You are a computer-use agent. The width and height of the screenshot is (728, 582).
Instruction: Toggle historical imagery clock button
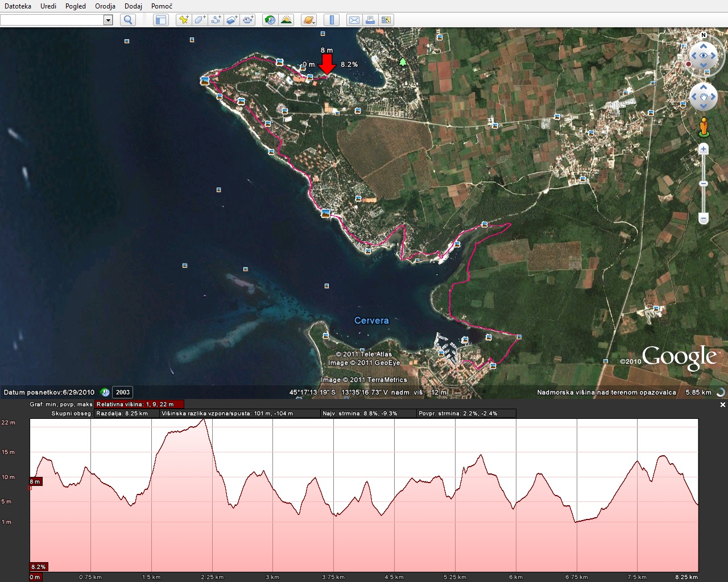[x=270, y=20]
